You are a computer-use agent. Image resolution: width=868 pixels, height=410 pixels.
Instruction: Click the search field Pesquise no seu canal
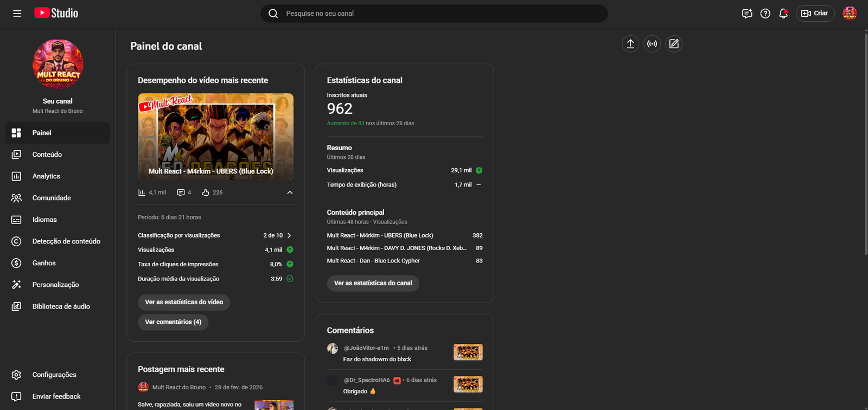pyautogui.click(x=434, y=14)
